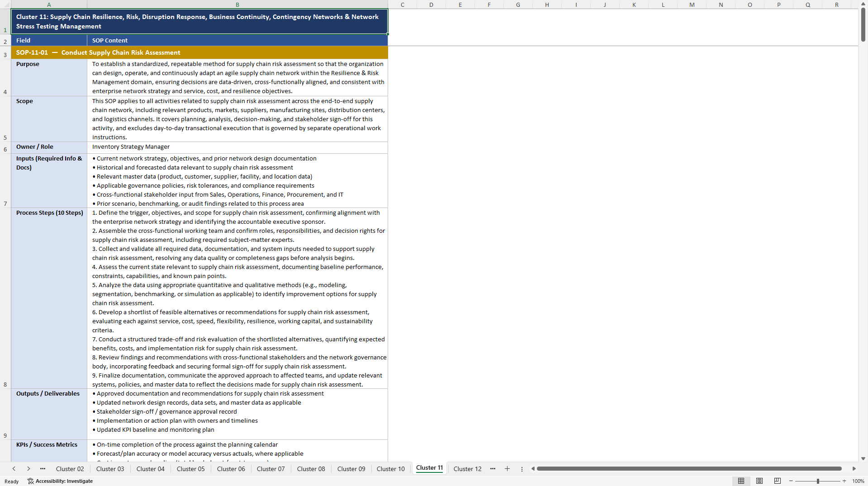Open the Cluster 02 sheet tab
Screen dimensions: 868x486
(70, 469)
